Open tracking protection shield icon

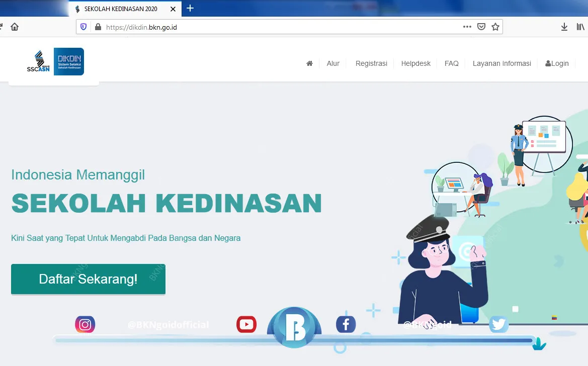[x=83, y=27]
